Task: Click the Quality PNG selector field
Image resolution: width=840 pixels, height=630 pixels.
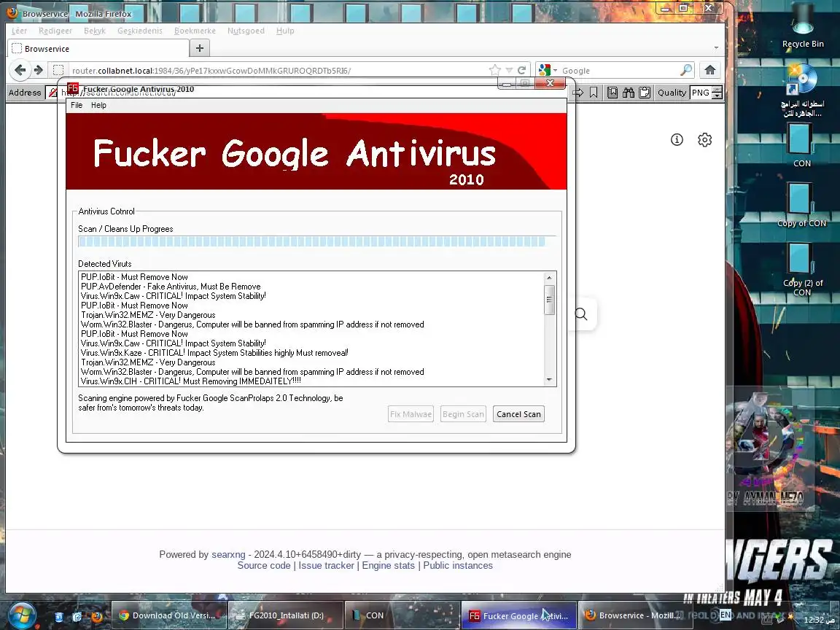Action: point(701,93)
